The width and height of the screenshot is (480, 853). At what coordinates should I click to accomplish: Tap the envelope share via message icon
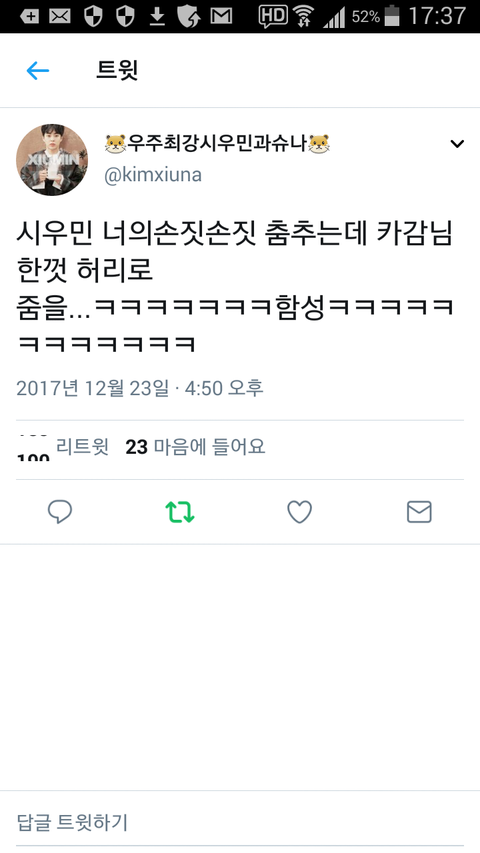[419, 512]
